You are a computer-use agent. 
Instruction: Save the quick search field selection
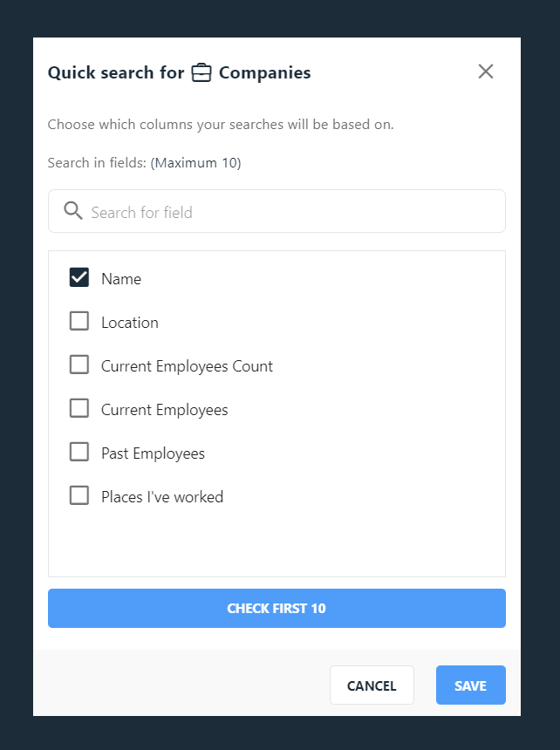pos(470,685)
